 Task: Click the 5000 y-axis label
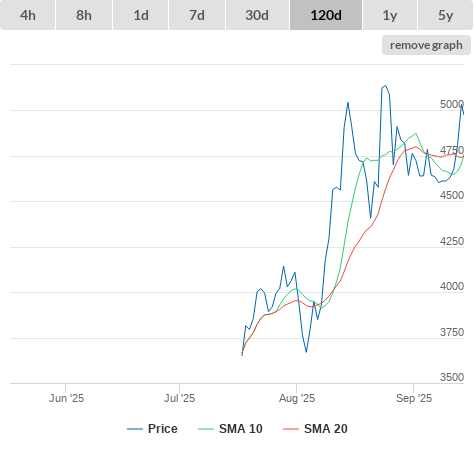click(x=452, y=104)
